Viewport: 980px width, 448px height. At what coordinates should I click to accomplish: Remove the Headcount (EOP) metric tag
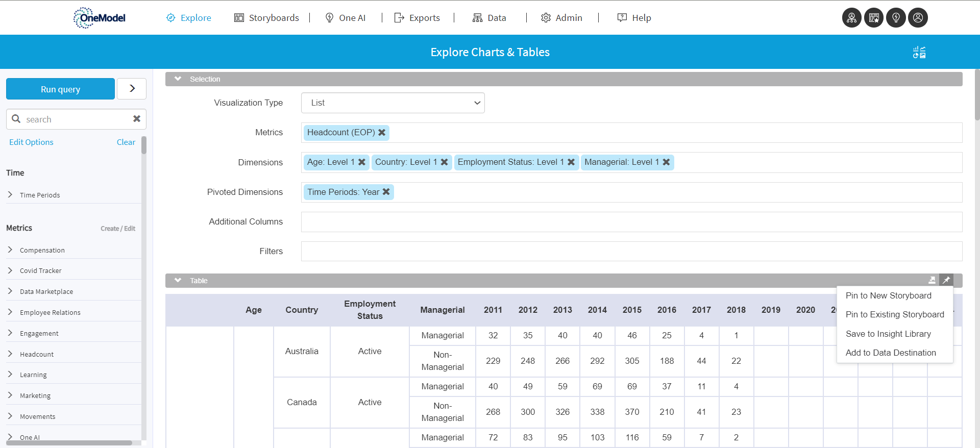pos(382,133)
